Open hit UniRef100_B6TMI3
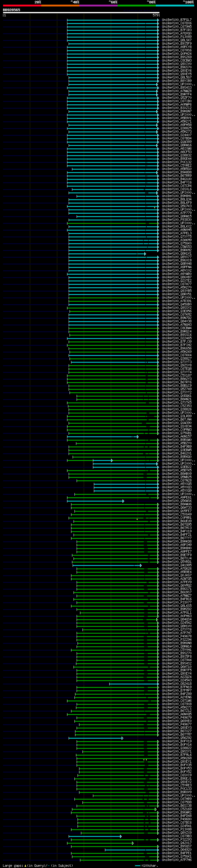Screen dimensions: 197x868 point(176,528)
